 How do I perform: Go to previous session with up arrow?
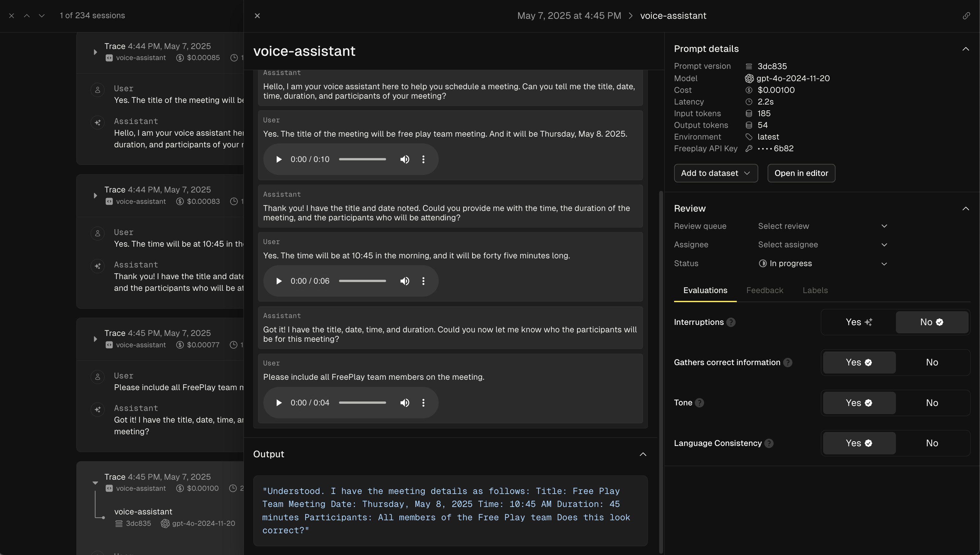coord(27,16)
